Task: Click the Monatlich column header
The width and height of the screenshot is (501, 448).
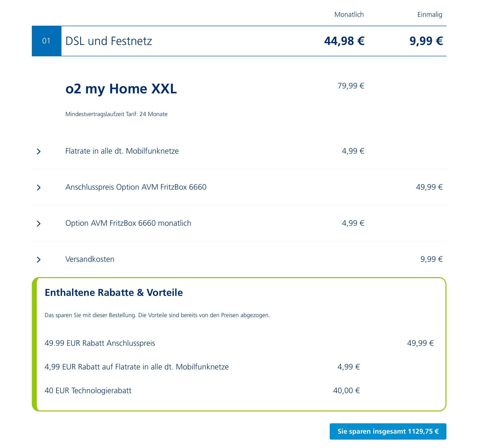Action: pyautogui.click(x=349, y=15)
